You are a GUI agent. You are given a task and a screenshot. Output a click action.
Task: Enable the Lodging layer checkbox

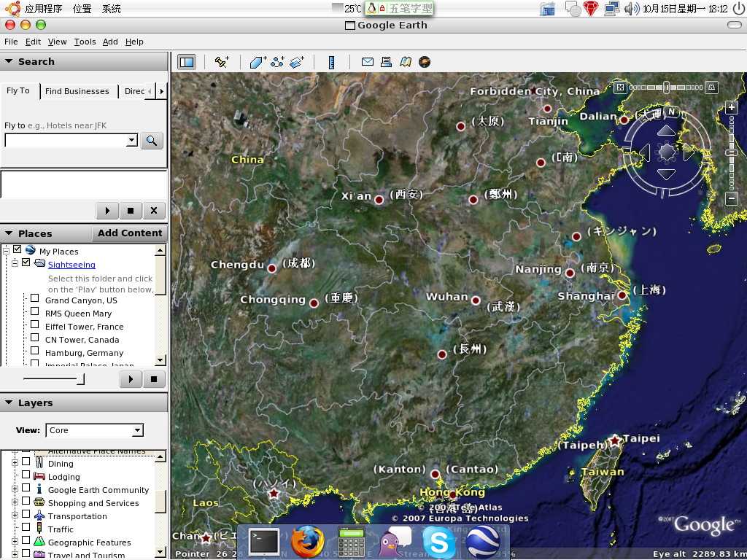[x=26, y=475]
